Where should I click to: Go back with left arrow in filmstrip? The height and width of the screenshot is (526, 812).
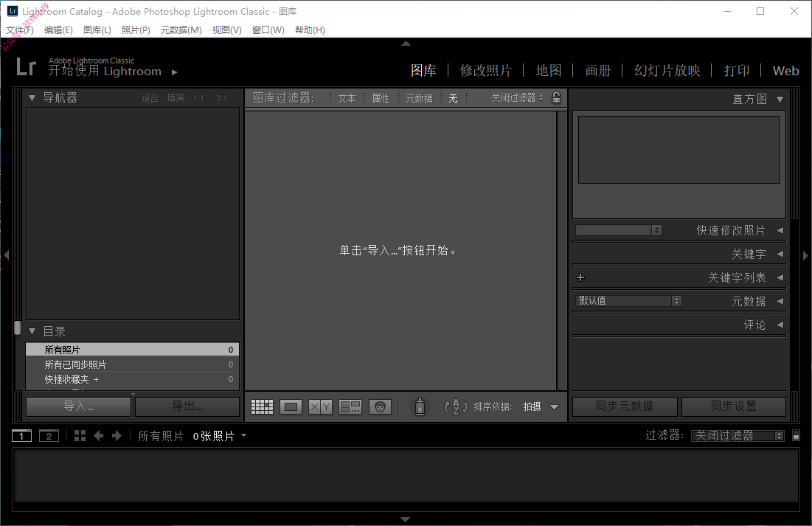98,436
